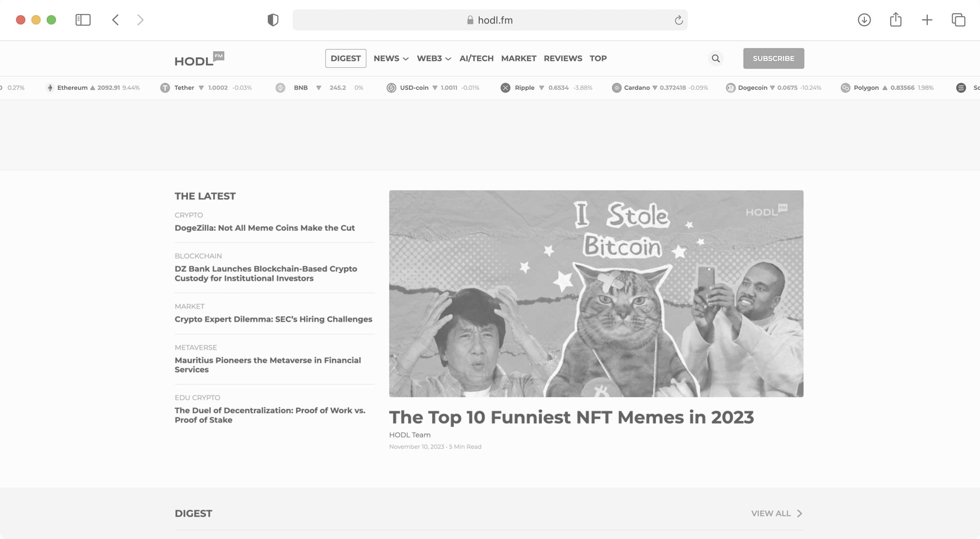Click the Ripple price 0.6534
This screenshot has height=539, width=980.
click(x=558, y=88)
